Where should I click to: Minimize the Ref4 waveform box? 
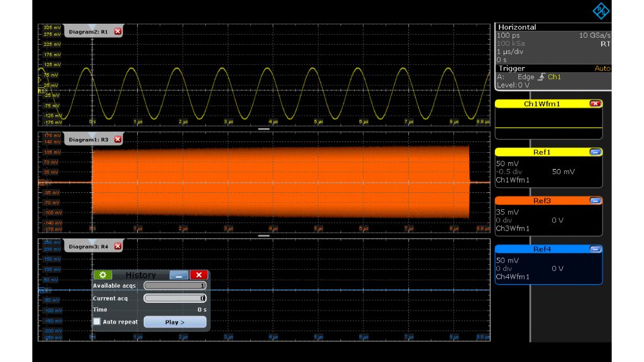(x=595, y=250)
